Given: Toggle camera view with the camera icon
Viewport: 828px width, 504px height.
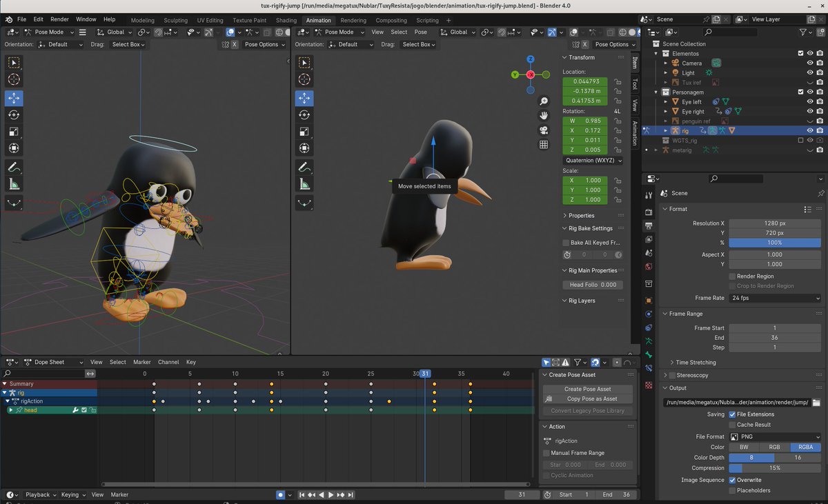Looking at the screenshot, I should coord(544,130).
